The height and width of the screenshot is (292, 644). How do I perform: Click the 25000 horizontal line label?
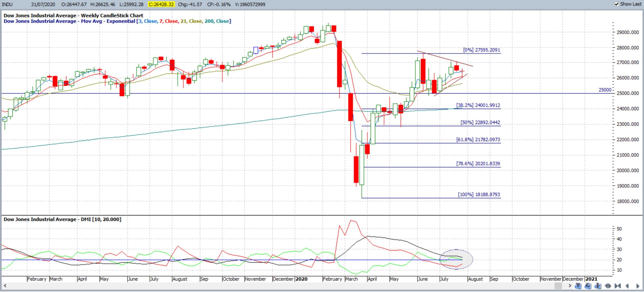[x=605, y=90]
